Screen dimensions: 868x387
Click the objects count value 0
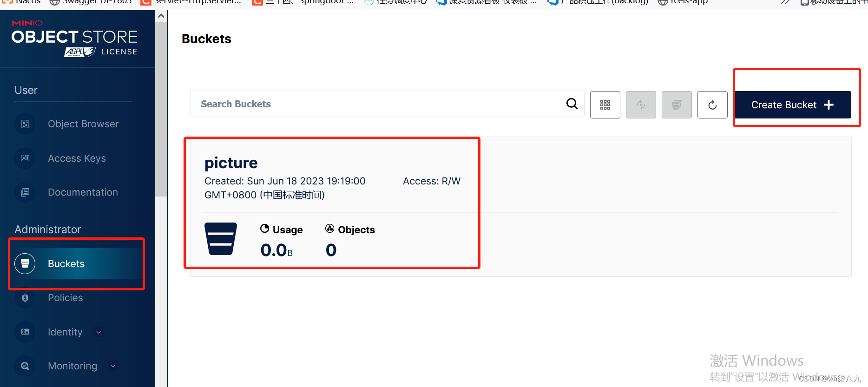331,250
